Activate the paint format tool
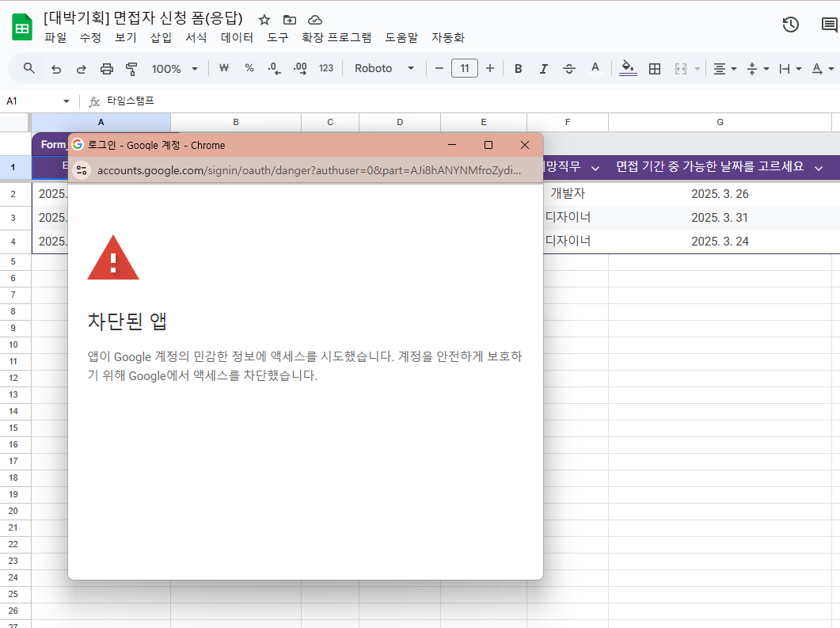 (x=131, y=69)
